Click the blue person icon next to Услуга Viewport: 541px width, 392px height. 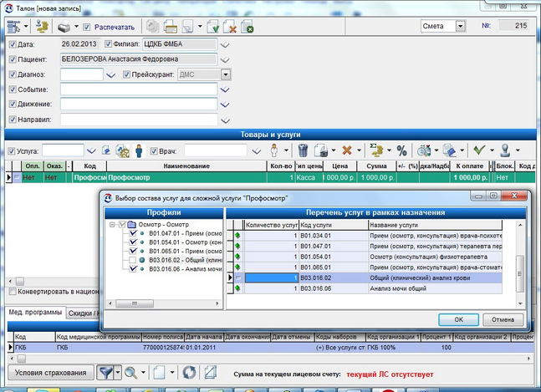[139, 151]
